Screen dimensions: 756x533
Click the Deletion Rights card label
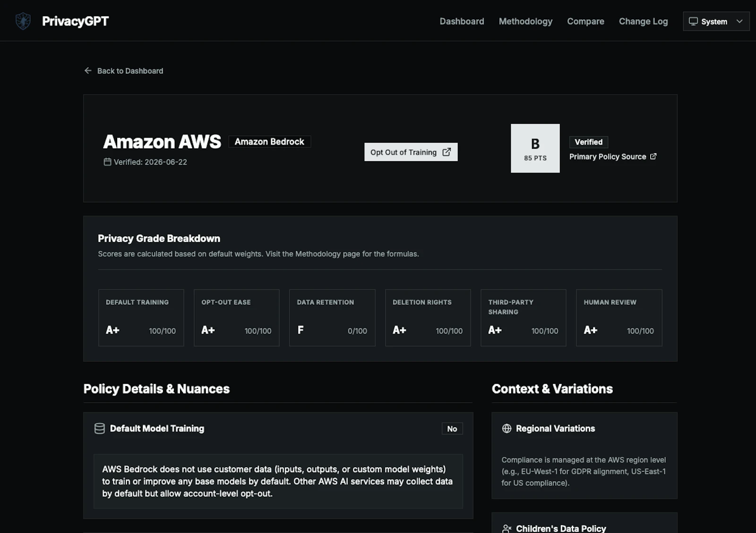coord(422,302)
